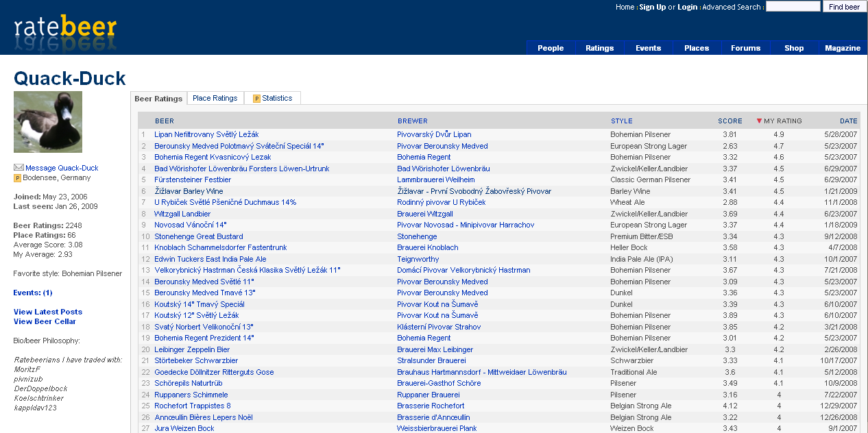Open trader Koelschtrinker's profile
868x433 pixels.
(x=39, y=398)
